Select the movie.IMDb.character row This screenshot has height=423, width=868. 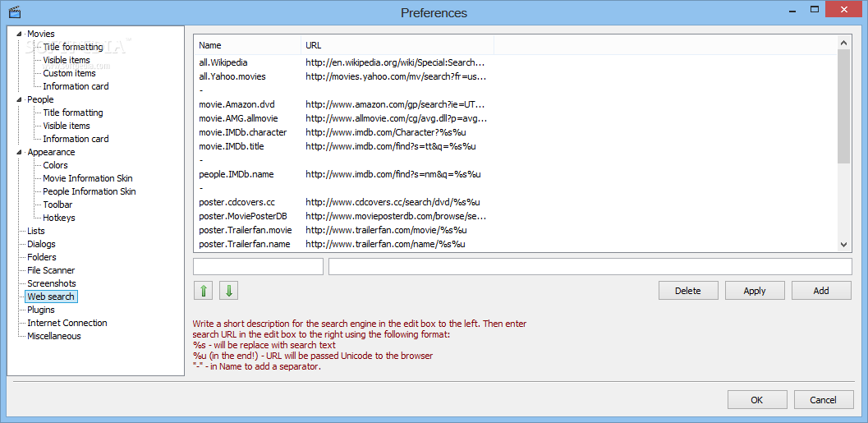click(516, 132)
